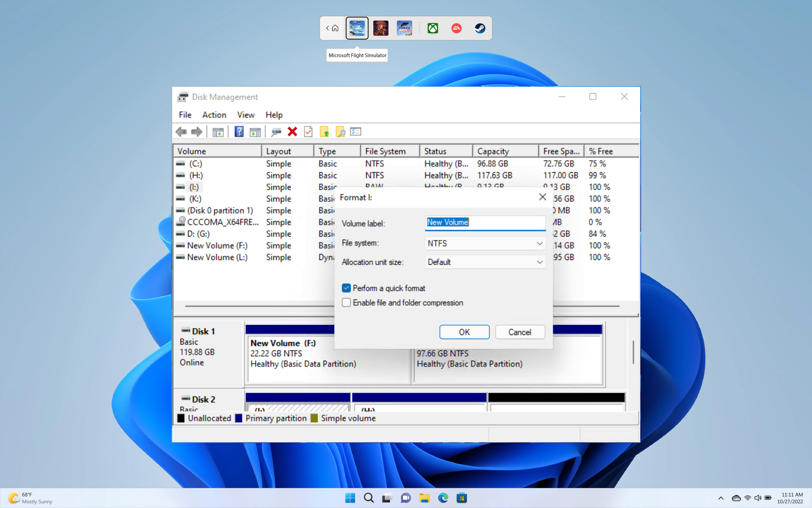
Task: Click the delete volume icon in toolbar
Action: coord(292,131)
